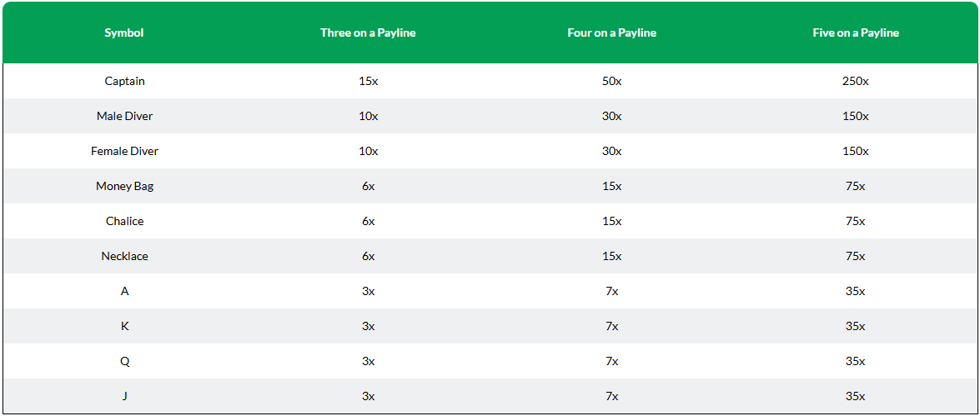Select the Necklace row label

[x=124, y=256]
